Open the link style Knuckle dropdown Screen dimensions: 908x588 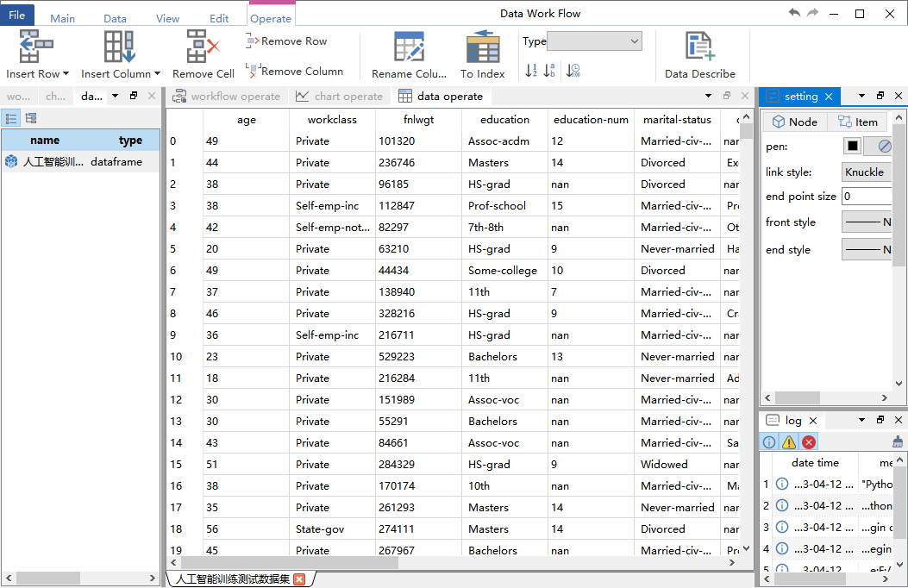pyautogui.click(x=866, y=172)
